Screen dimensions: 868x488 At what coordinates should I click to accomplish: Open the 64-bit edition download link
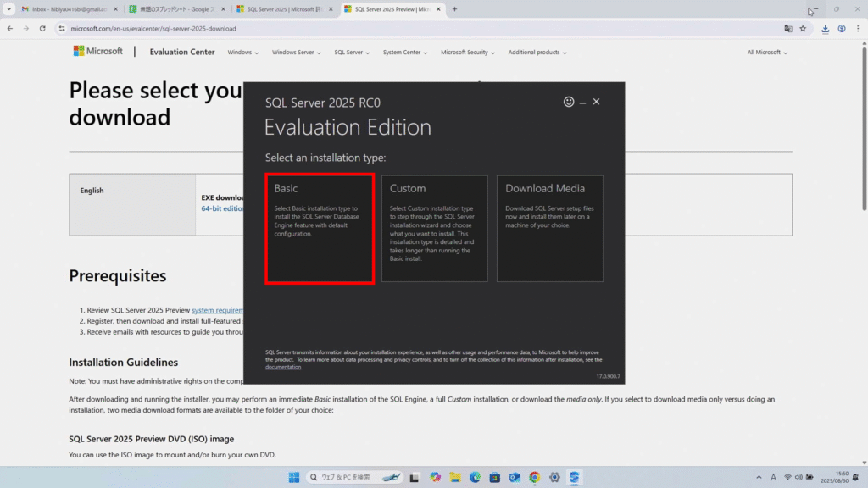click(222, 208)
